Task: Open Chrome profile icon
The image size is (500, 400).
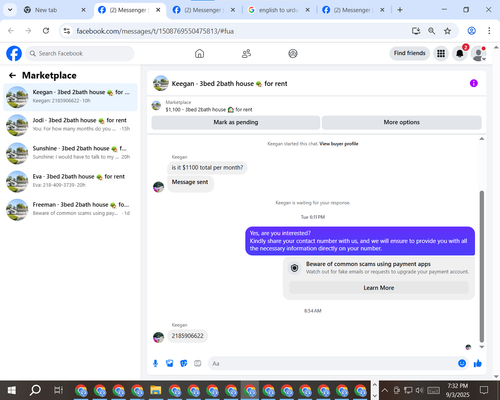Action: pyautogui.click(x=471, y=31)
